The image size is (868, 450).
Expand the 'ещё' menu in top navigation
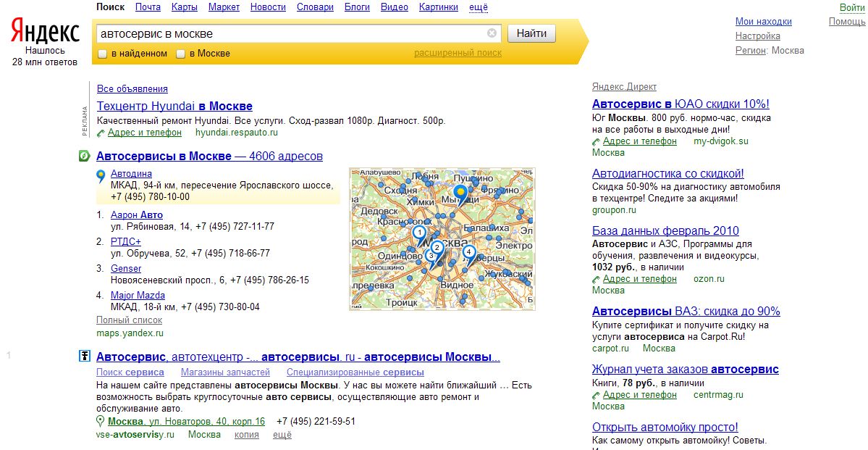click(x=479, y=7)
